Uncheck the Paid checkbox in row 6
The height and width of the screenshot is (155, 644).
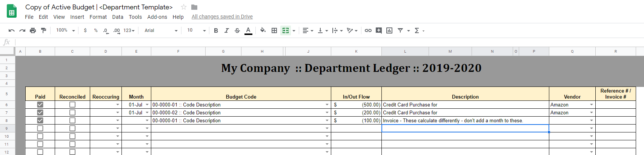[40, 105]
